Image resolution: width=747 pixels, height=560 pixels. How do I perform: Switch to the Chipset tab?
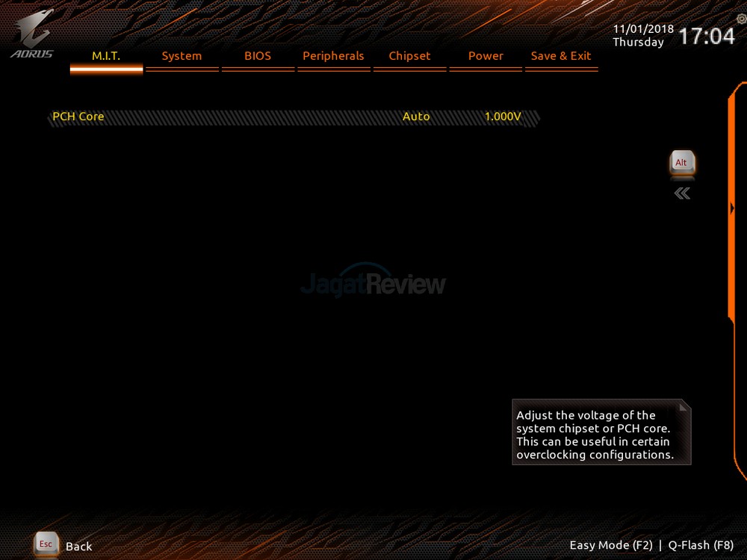(409, 56)
